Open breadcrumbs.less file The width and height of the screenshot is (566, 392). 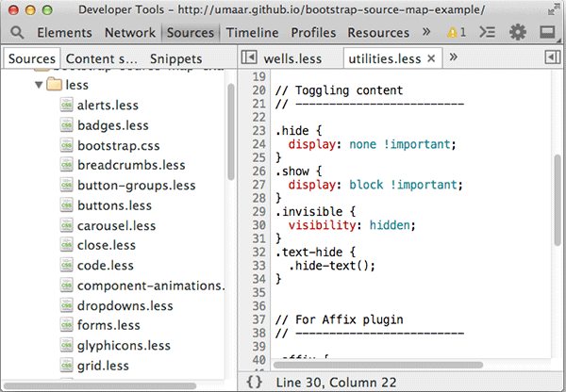[x=131, y=165]
